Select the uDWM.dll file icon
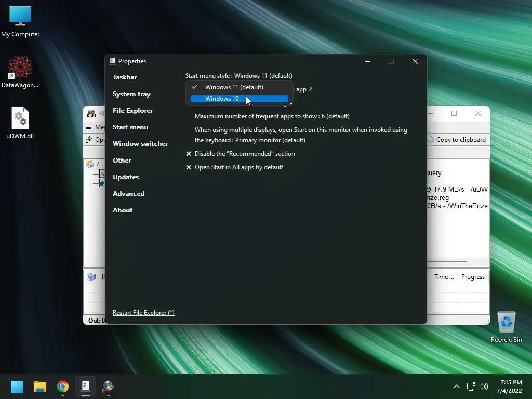The height and width of the screenshot is (399, 532). point(20,123)
